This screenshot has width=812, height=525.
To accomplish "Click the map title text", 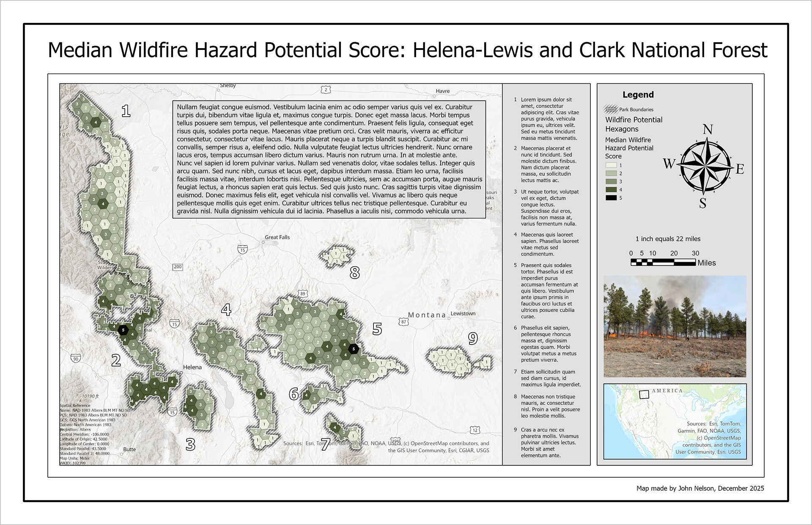I will coord(407,50).
